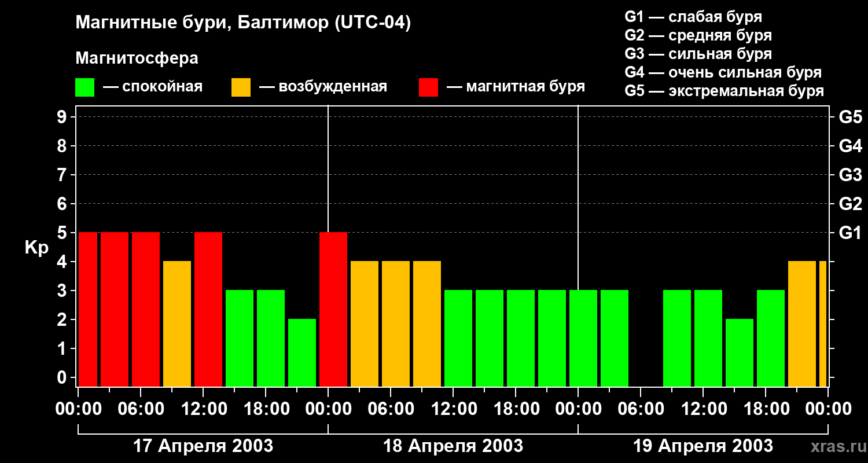Screen dimensions: 868x463
Task: Click the '12:00' time label of 19 April
Action: pos(703,409)
